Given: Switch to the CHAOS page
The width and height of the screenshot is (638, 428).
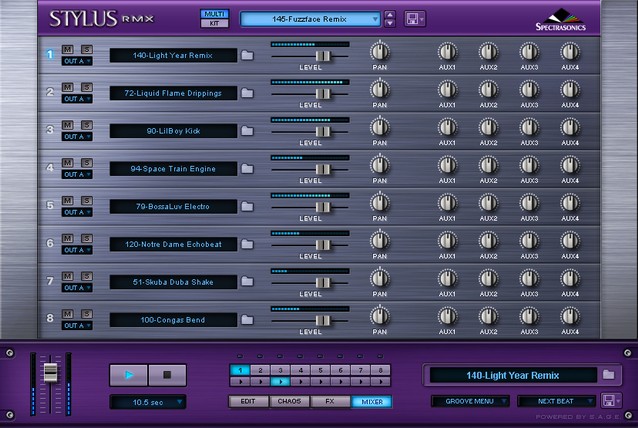Looking at the screenshot, I should tap(289, 402).
